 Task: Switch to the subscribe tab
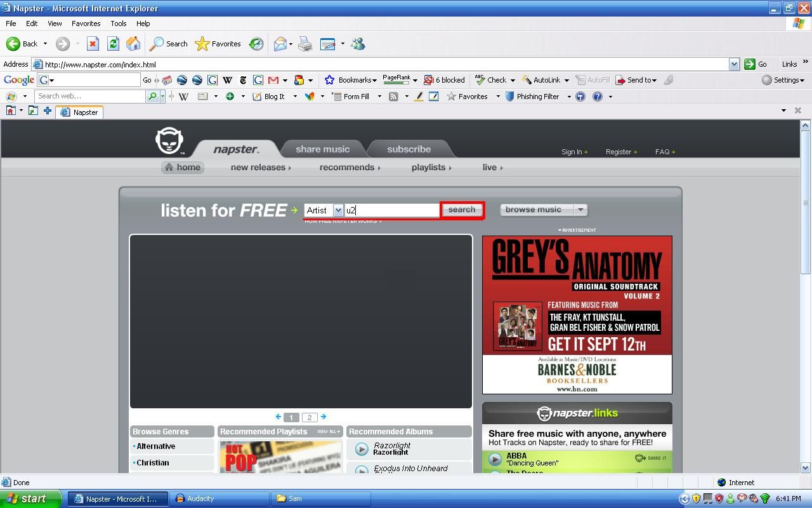tap(409, 149)
